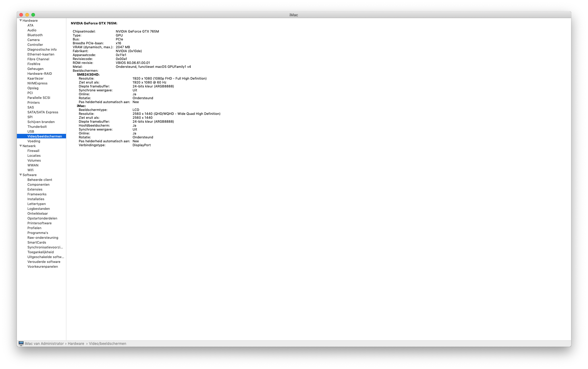Select SPI in the sidebar
This screenshot has height=369, width=588.
coord(30,117)
